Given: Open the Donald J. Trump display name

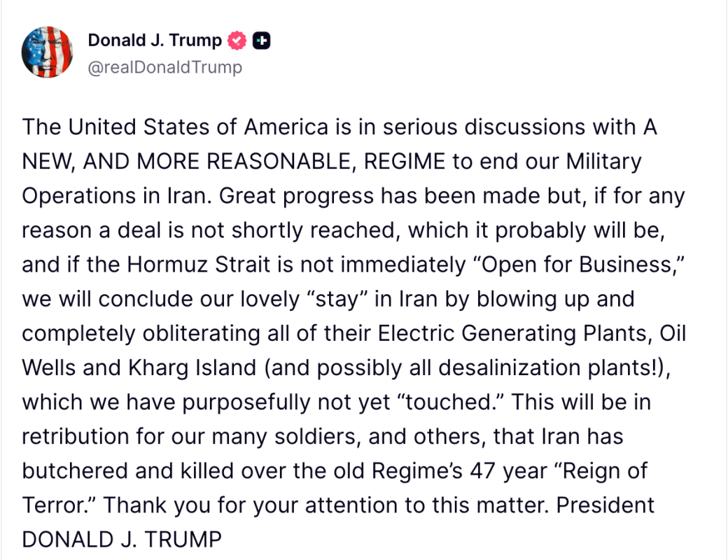Looking at the screenshot, I should [x=154, y=41].
